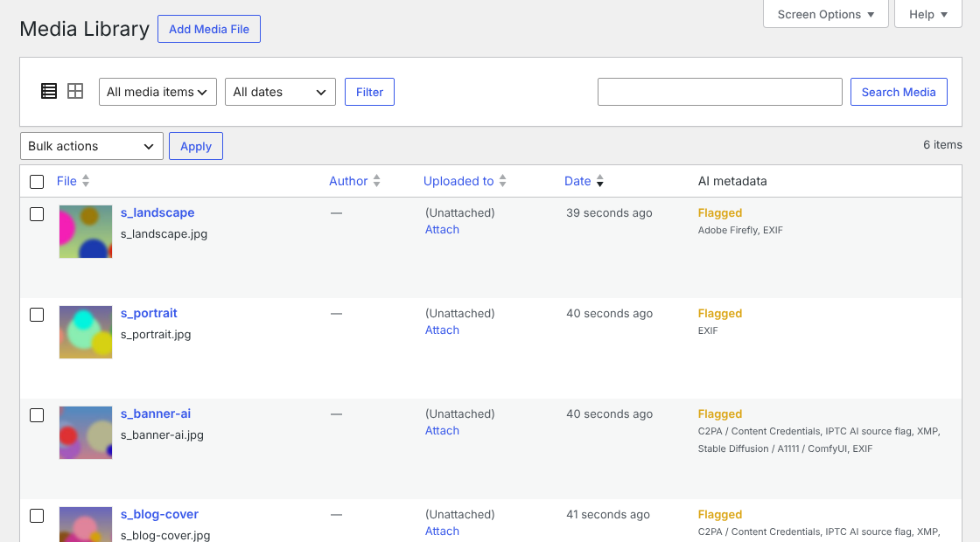Click the Author column header link

348,181
